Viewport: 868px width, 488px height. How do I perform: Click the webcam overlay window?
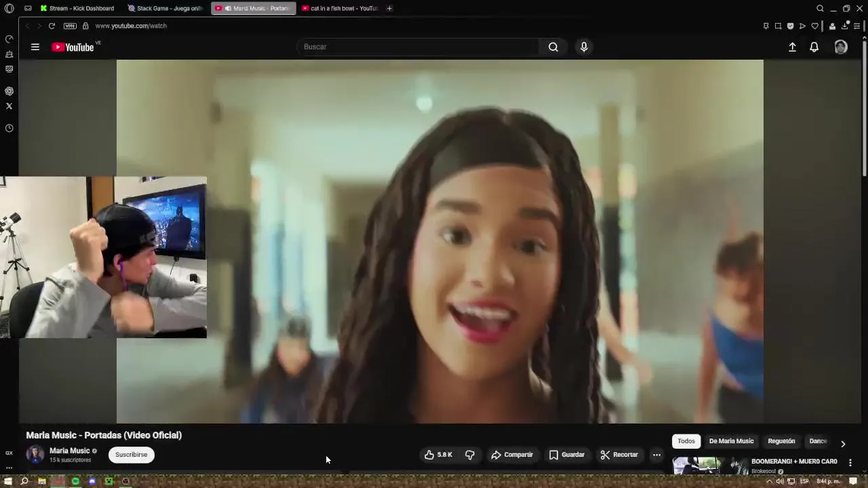[103, 258]
